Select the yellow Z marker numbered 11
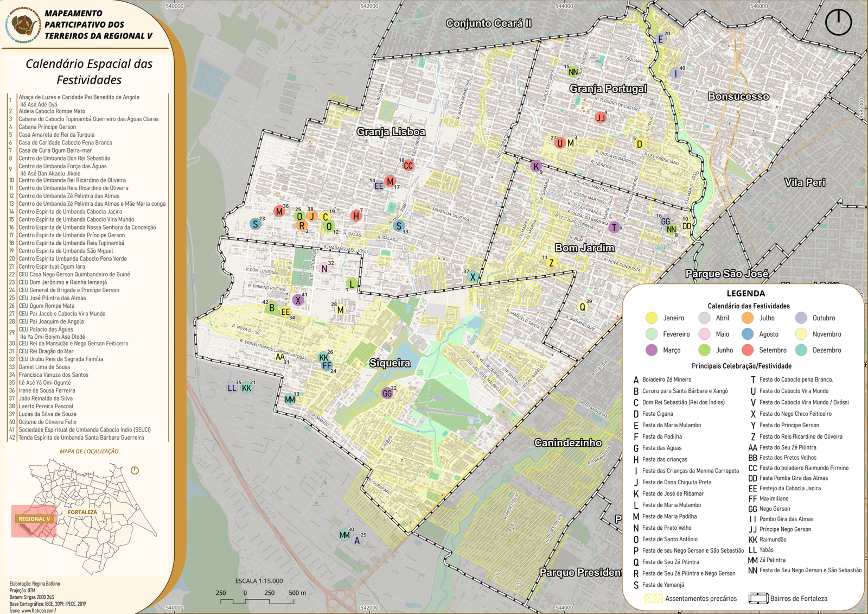 coord(551,263)
